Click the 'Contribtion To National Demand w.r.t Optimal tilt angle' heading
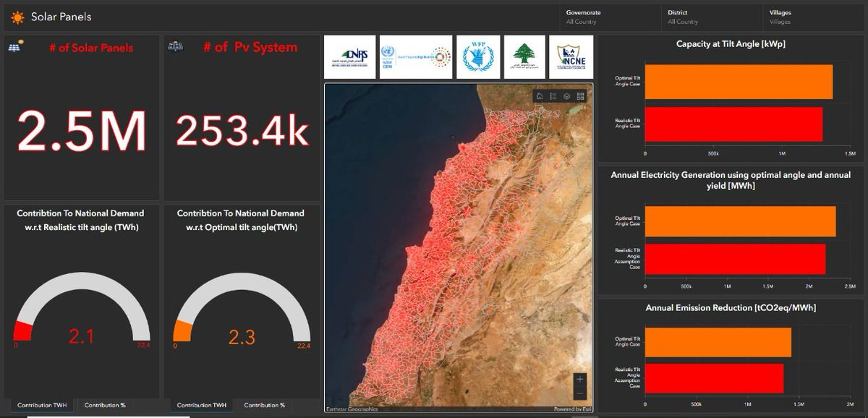 (241, 220)
